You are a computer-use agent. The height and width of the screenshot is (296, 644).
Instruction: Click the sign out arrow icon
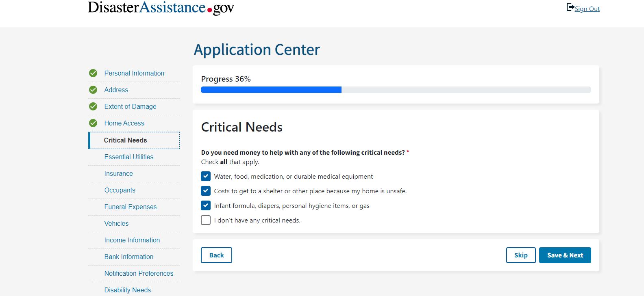click(570, 7)
